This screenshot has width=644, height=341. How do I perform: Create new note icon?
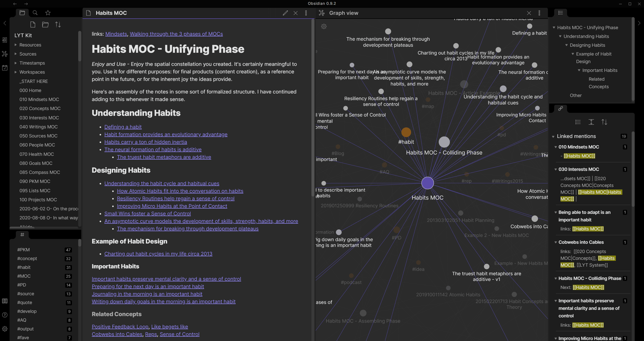[33, 24]
